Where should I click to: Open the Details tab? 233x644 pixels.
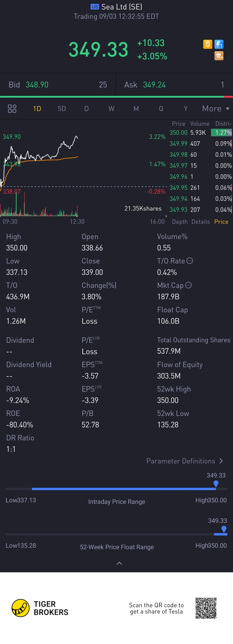point(201,222)
